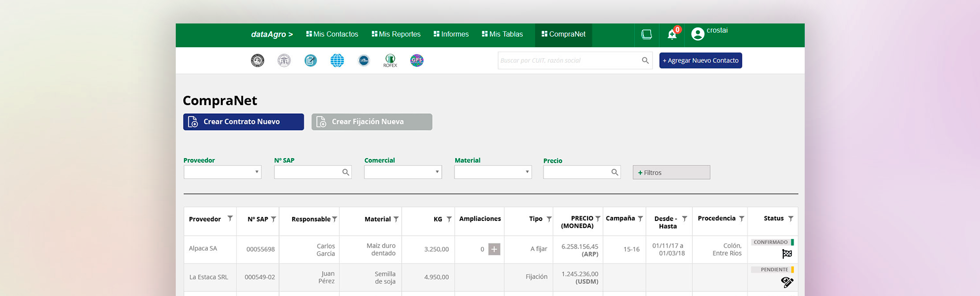The height and width of the screenshot is (296, 980).
Task: Click the dark round seal shortcut icon
Action: [258, 60]
